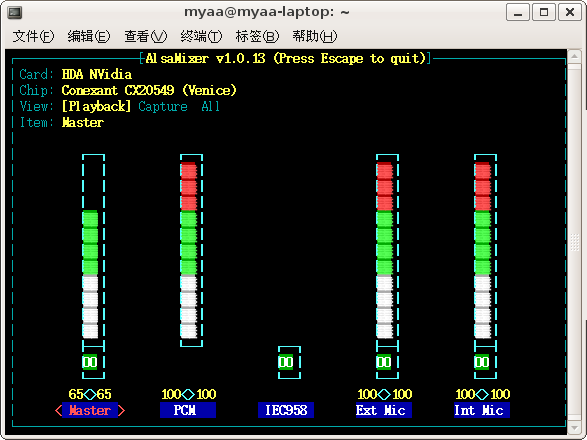Toggle the Ext Mic mute indicator
The image size is (587, 440).
tap(384, 362)
